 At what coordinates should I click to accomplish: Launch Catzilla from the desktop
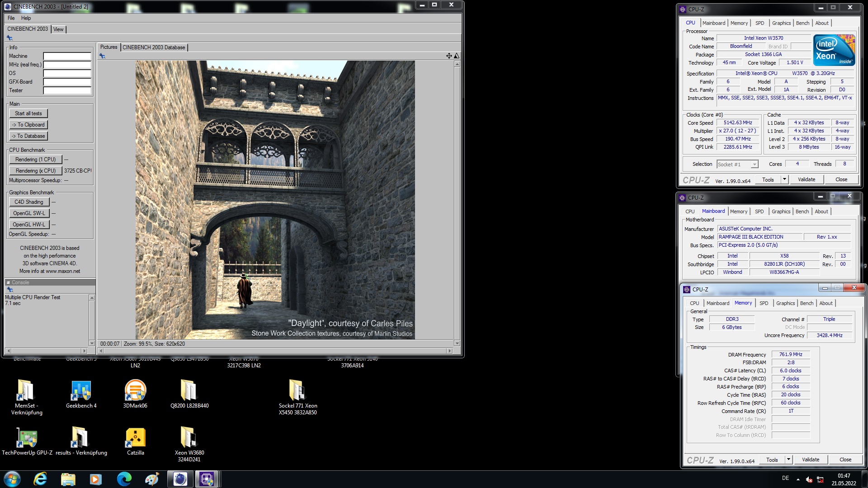135,441
